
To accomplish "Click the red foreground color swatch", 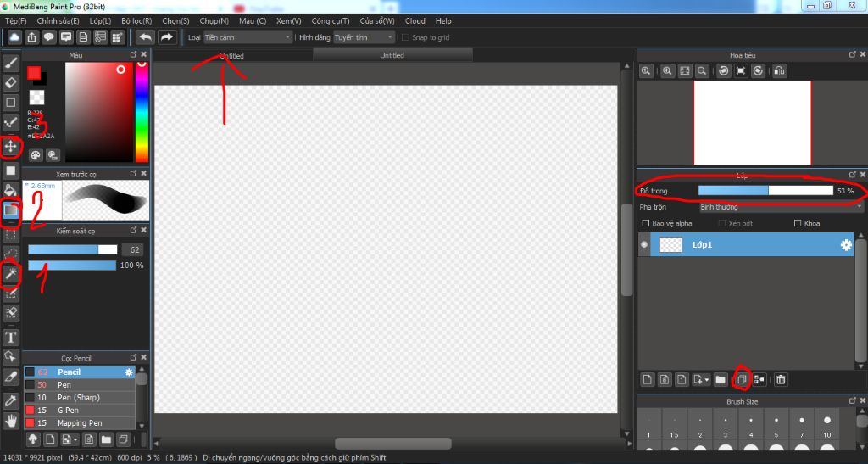I will pos(34,73).
